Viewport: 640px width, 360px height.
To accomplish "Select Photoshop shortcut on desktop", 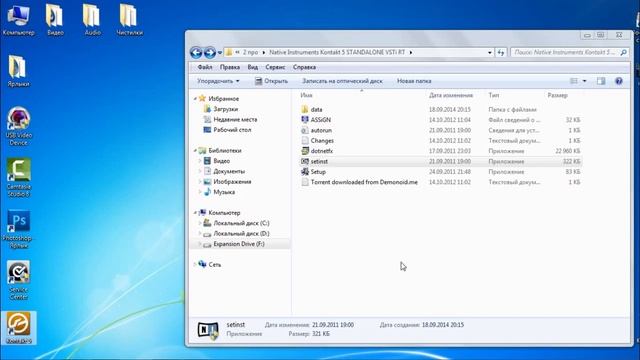I will coord(18,229).
